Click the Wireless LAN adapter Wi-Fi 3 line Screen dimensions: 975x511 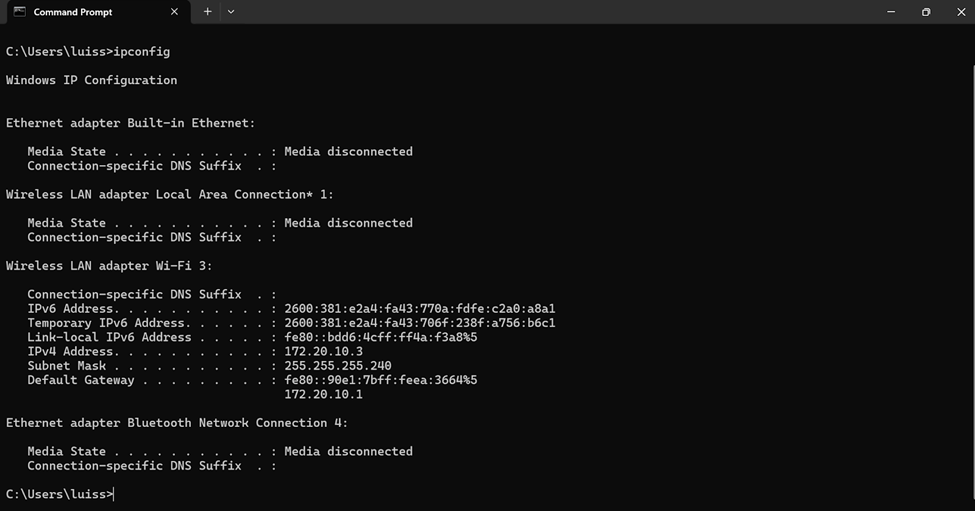click(109, 266)
